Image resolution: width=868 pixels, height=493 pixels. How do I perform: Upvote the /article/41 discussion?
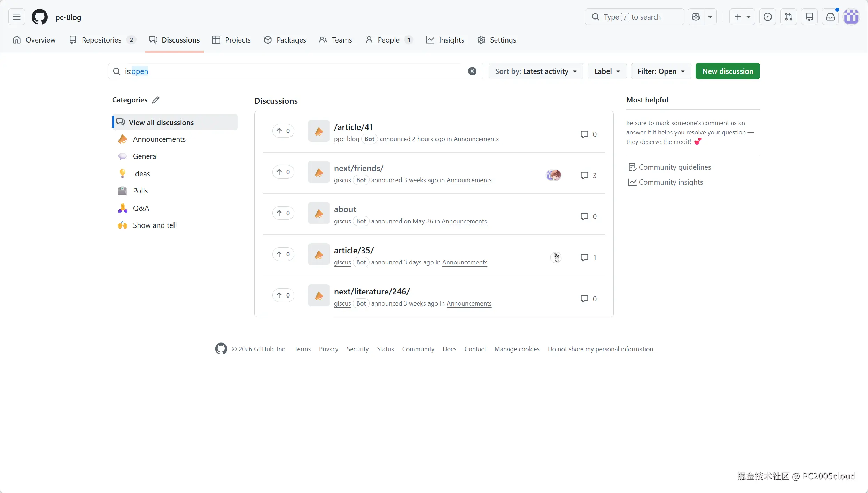coord(283,131)
